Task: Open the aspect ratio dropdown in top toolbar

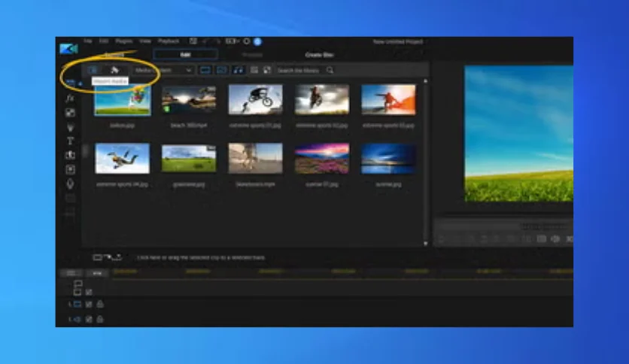Action: click(232, 41)
